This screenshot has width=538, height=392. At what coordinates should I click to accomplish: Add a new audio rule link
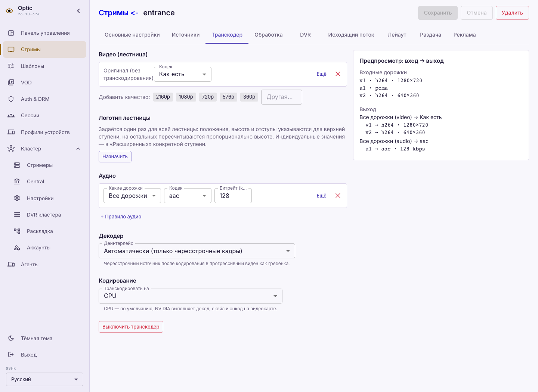pos(121,217)
